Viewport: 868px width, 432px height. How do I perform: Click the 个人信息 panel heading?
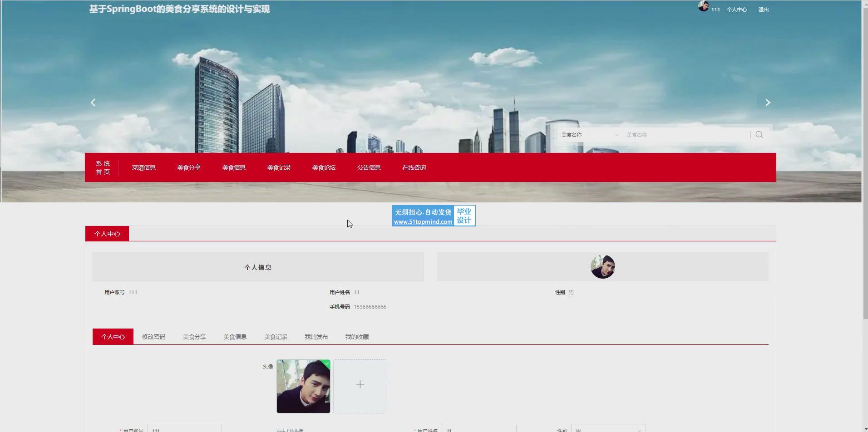point(258,267)
